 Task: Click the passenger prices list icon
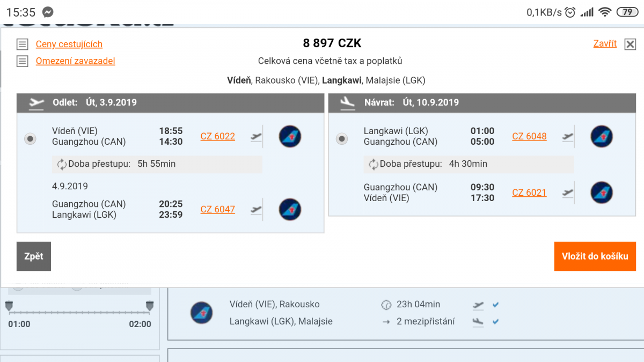(22, 45)
